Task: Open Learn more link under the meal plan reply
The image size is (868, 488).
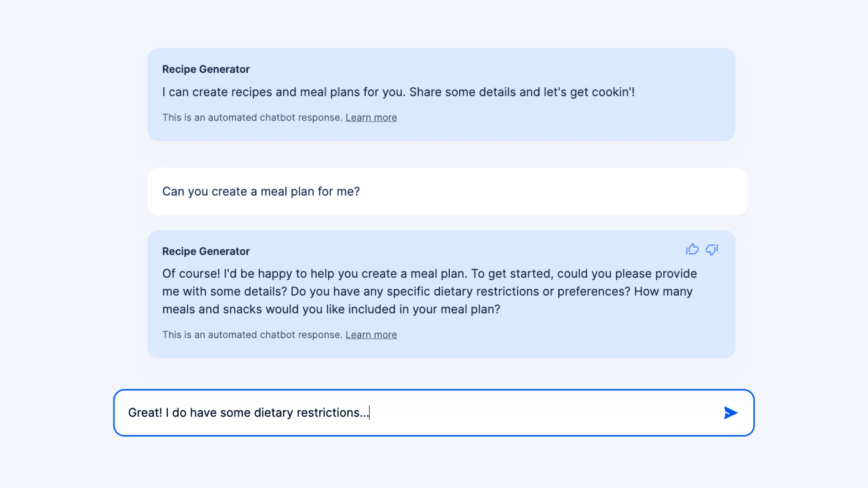Action: 371,335
